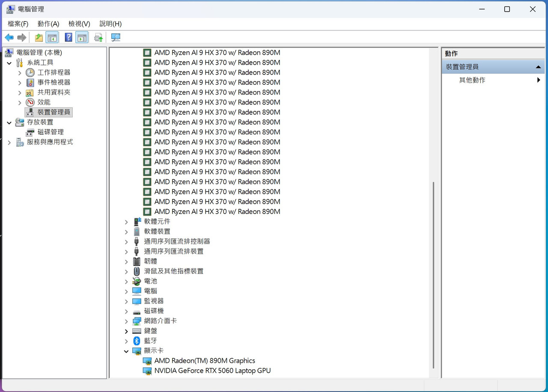Open 其他動作 submenu in action pane
The width and height of the screenshot is (548, 392).
coord(493,80)
